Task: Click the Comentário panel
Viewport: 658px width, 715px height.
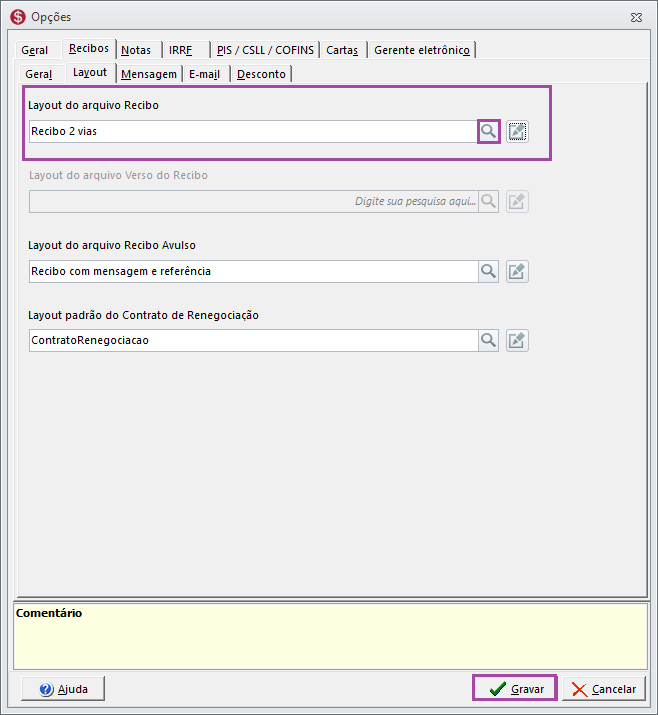Action: pos(330,636)
